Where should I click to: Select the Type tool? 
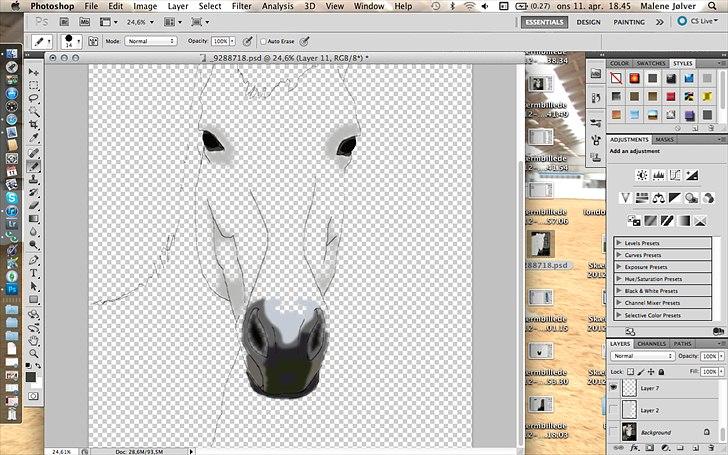[x=33, y=272]
